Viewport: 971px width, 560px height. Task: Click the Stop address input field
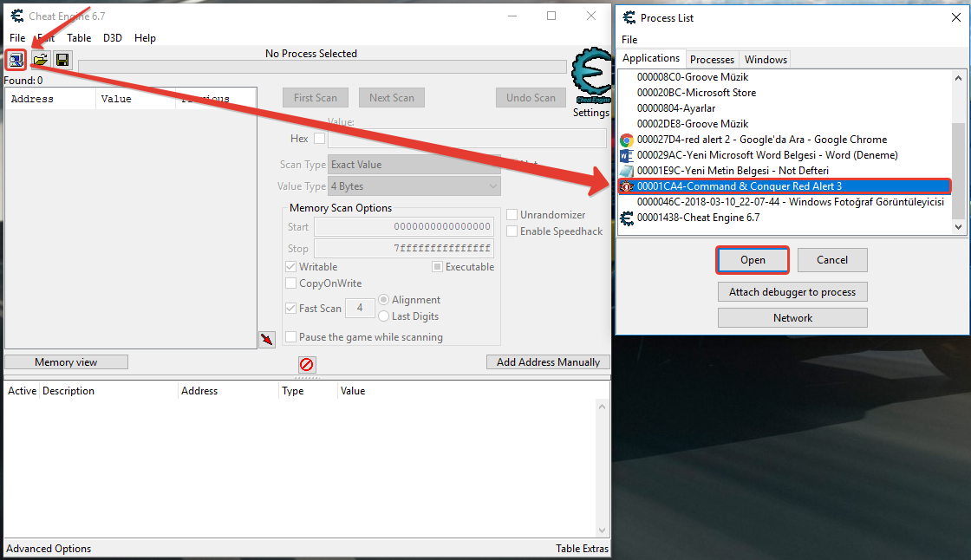pos(404,249)
